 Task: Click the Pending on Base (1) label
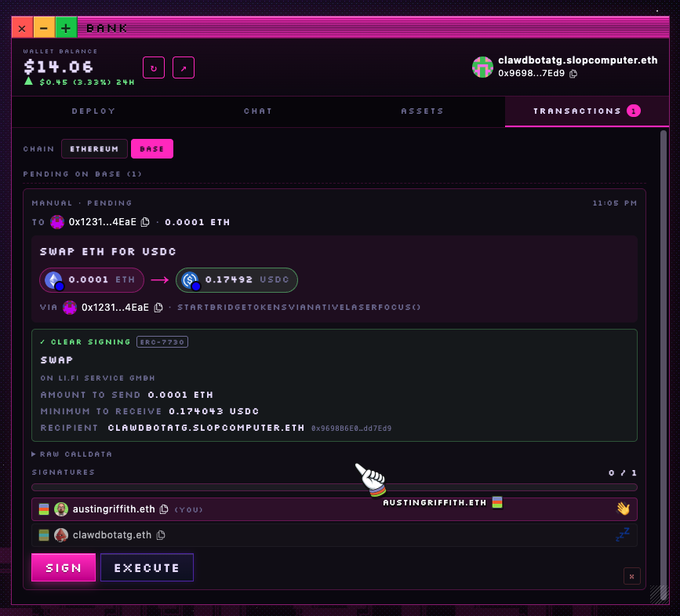click(x=82, y=174)
